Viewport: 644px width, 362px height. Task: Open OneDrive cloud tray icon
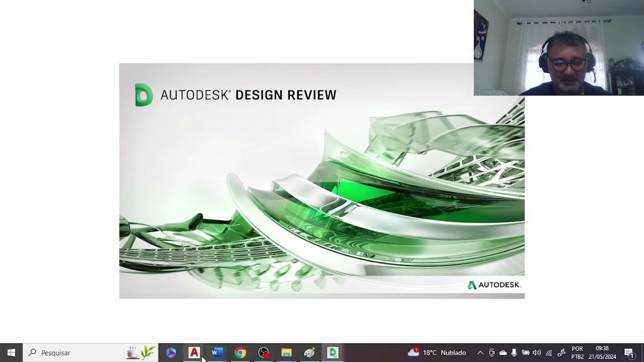coord(503,352)
